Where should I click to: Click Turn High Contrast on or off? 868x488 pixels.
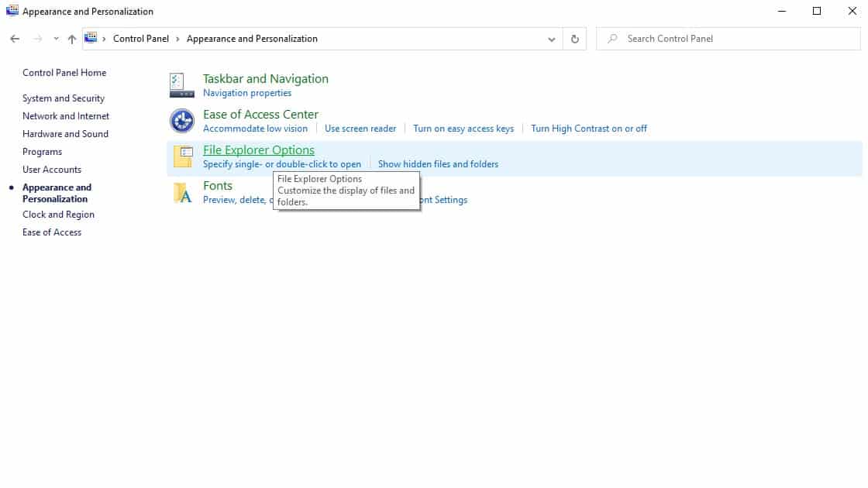589,129
